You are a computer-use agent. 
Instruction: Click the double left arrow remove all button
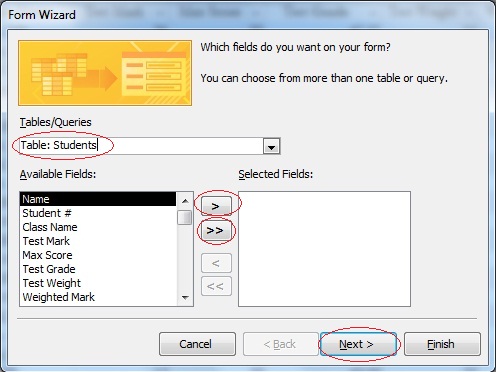pos(216,286)
